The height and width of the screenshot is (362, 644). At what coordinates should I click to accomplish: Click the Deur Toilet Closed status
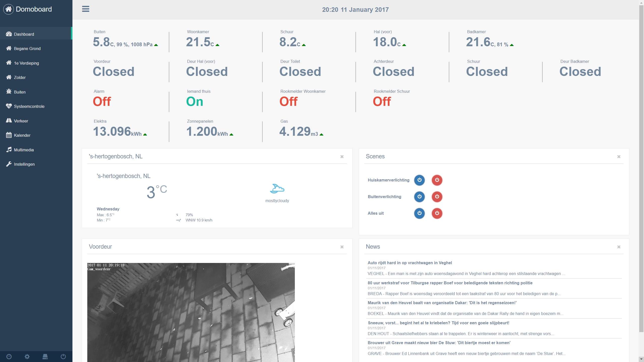(x=300, y=72)
